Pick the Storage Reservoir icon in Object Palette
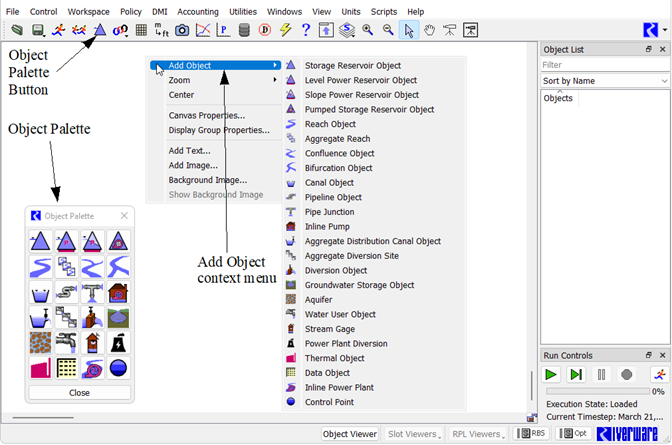The height and width of the screenshot is (445, 672). coord(40,243)
